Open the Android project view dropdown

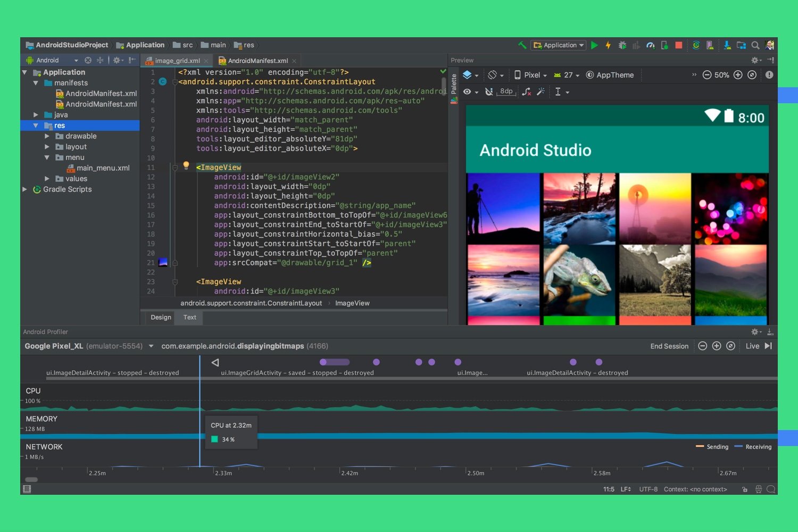pyautogui.click(x=52, y=60)
